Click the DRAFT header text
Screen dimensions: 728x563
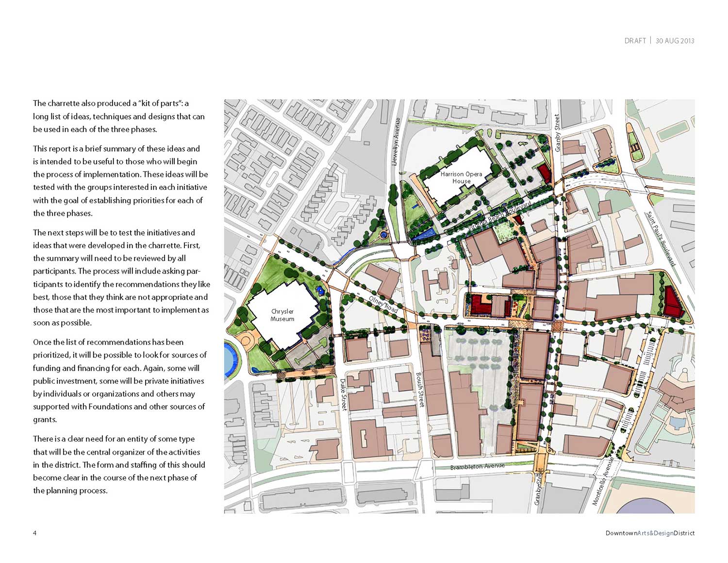tap(635, 41)
